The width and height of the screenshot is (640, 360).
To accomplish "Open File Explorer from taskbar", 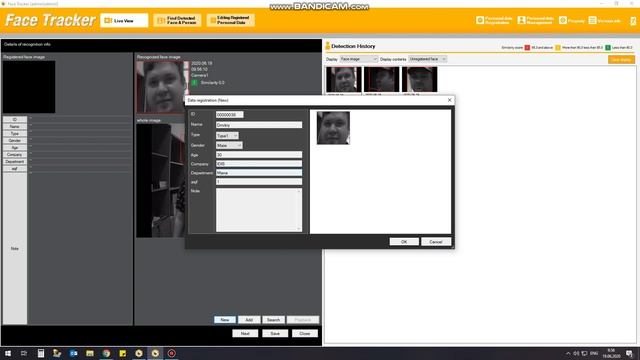I will coord(90,353).
